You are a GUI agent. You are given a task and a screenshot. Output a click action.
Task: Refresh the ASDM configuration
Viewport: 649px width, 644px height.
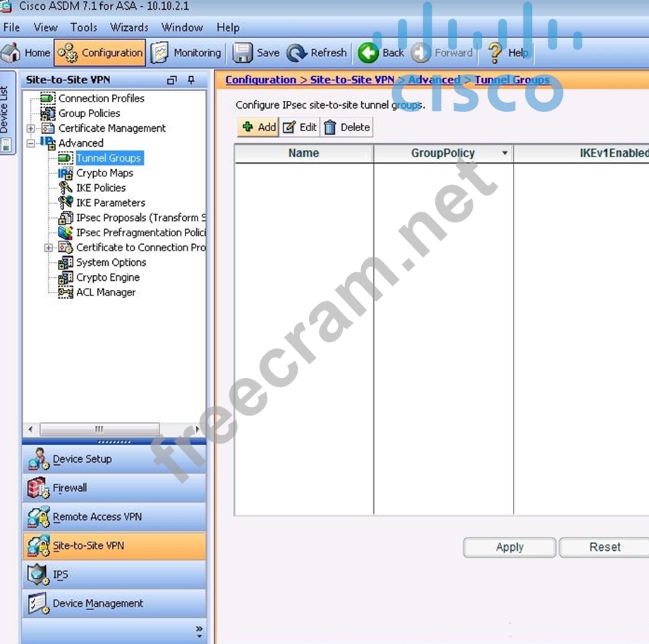tap(297, 53)
